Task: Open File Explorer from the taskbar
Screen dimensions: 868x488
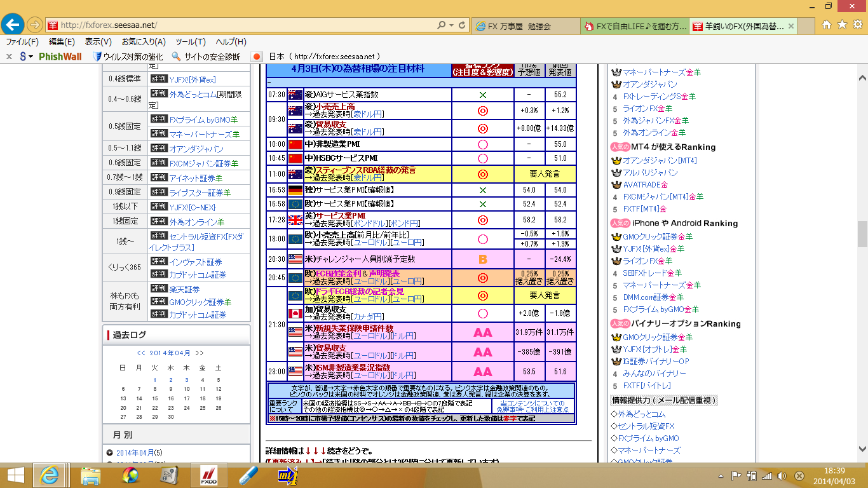Action: tap(91, 475)
